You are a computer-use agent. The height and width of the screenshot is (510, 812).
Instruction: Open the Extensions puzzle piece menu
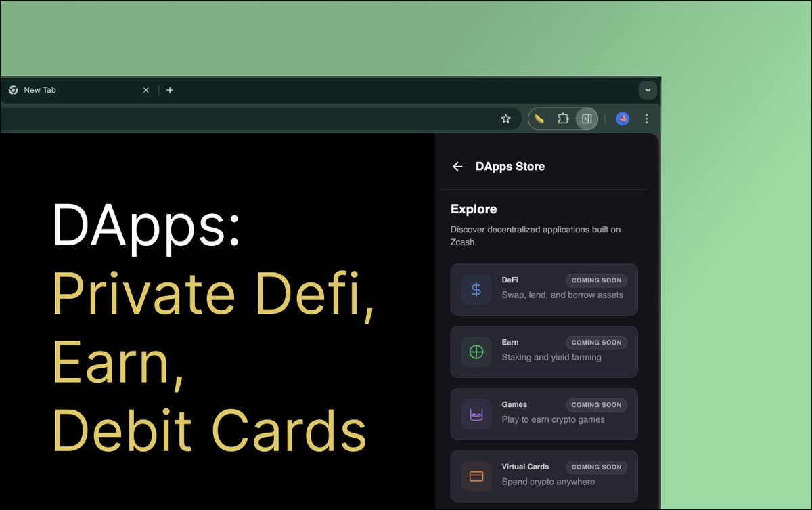(563, 119)
